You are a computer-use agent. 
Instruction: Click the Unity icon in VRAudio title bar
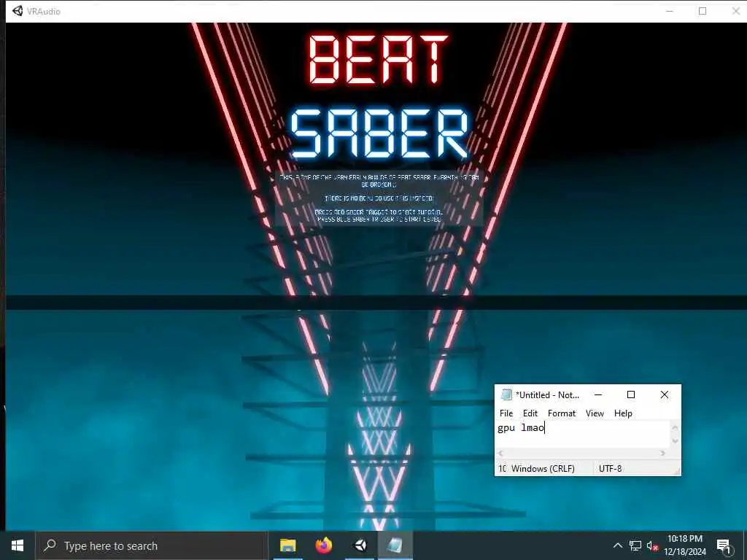(x=18, y=11)
